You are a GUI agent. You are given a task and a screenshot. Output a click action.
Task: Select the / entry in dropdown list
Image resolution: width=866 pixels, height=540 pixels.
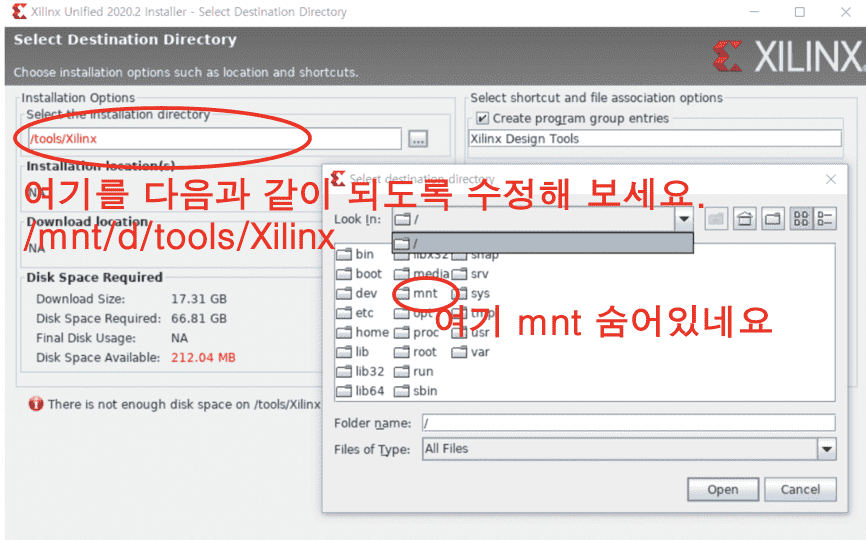pos(542,243)
